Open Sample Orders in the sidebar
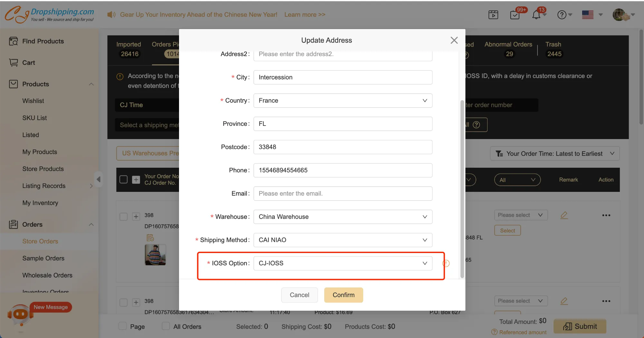 (43, 258)
